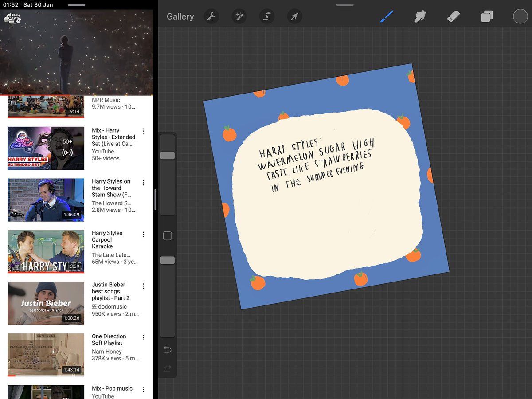Screen dimensions: 532x399
Task: Open the active color picker circle
Action: 520,17
